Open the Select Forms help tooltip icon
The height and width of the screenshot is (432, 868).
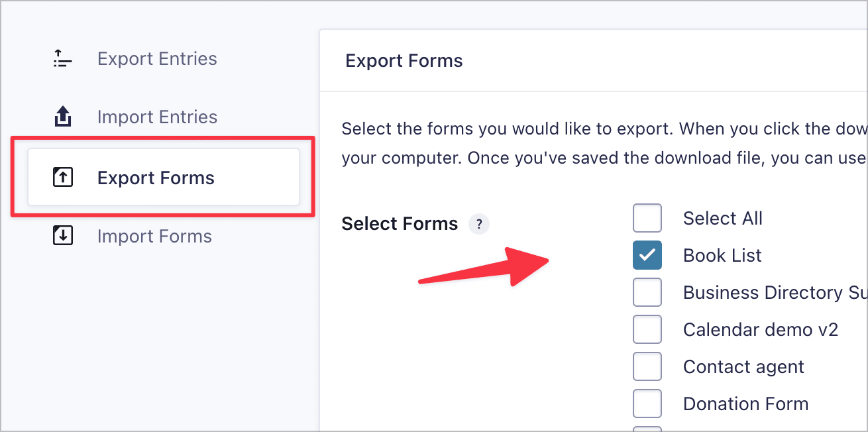(478, 224)
